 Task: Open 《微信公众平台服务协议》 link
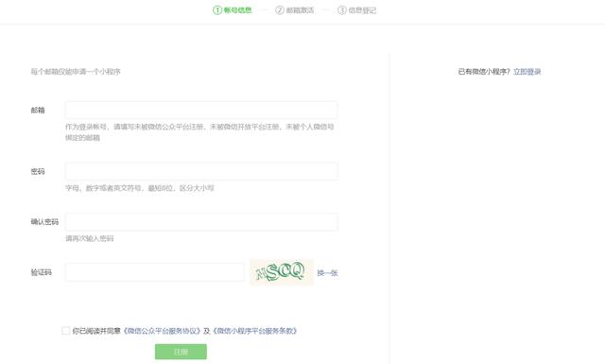point(162,331)
